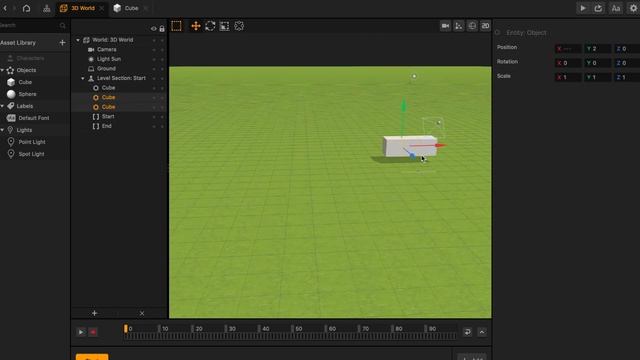Open the settings gear in top right
640x360 pixels.
click(633, 8)
